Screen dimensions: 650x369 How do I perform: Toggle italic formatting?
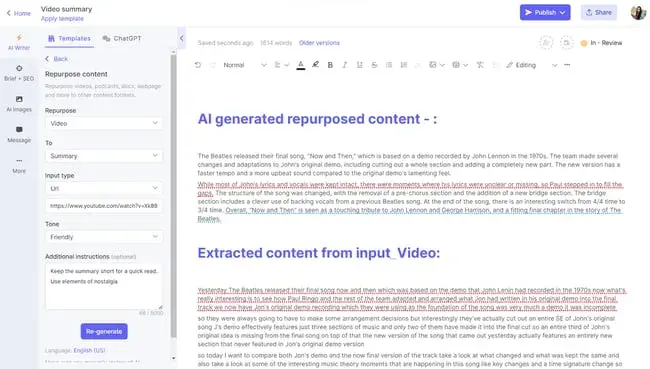tap(344, 65)
